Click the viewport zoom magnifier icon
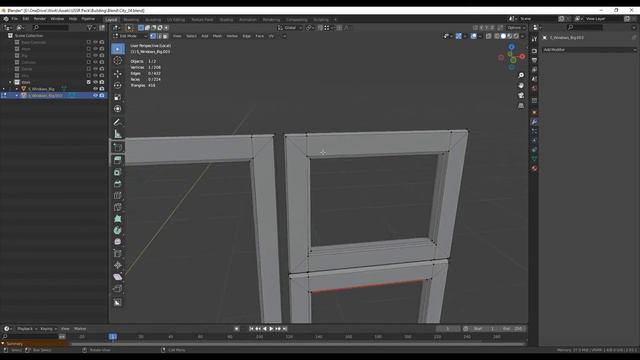This screenshot has width=640, height=360. 521,76
